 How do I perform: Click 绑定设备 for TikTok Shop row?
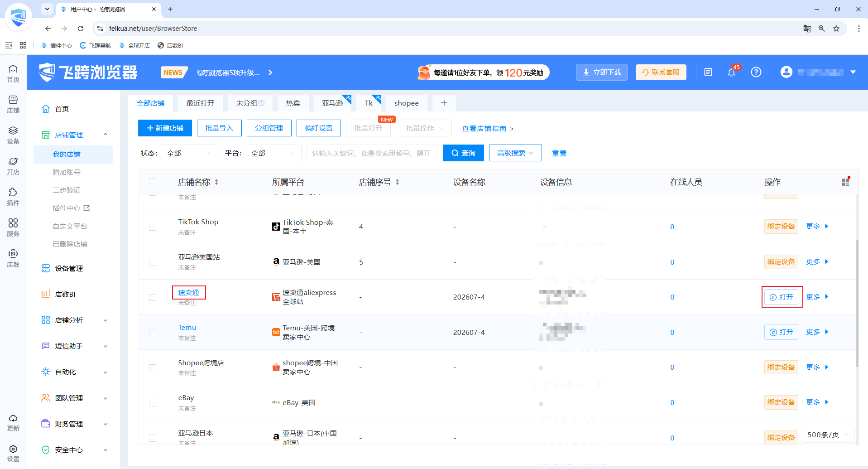click(781, 227)
